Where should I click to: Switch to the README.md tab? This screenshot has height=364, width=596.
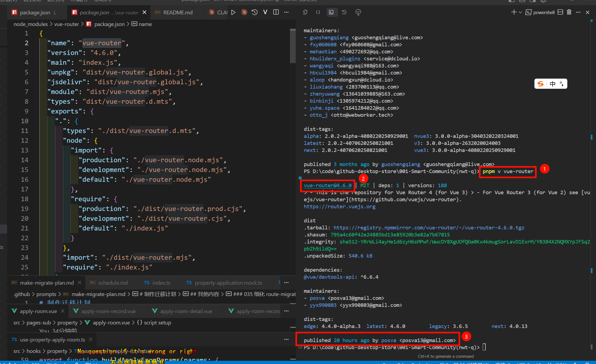click(178, 12)
